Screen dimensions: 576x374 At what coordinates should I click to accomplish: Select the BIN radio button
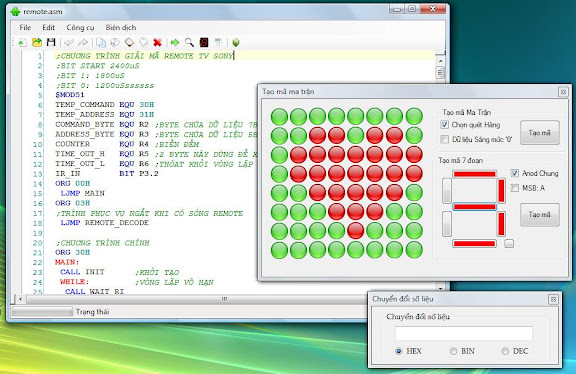point(454,351)
